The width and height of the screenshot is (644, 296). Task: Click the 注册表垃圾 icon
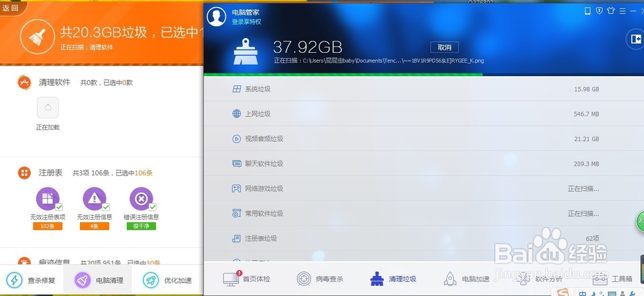coord(236,239)
